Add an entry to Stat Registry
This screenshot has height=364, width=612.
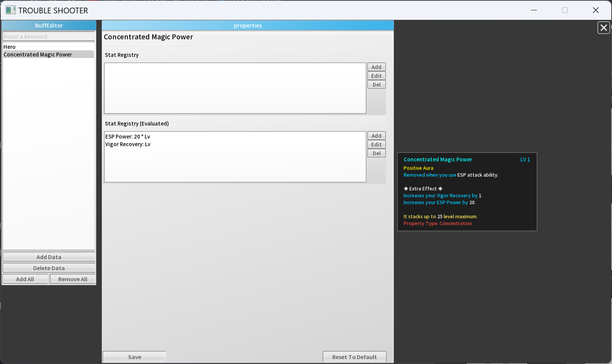(x=377, y=67)
